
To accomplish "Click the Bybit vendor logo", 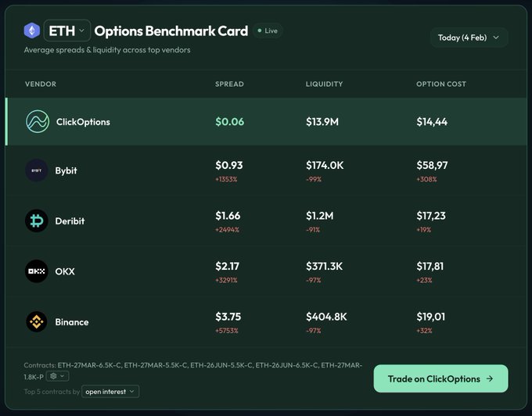I will coord(36,170).
